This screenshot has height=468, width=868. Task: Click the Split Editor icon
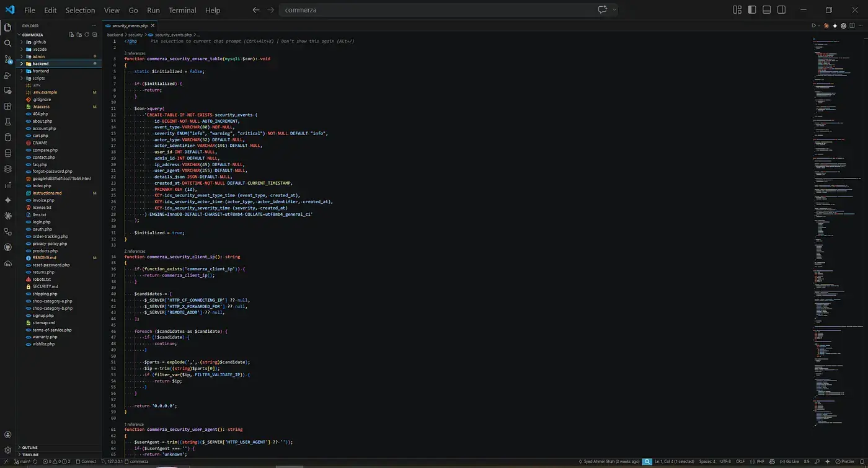click(x=852, y=25)
